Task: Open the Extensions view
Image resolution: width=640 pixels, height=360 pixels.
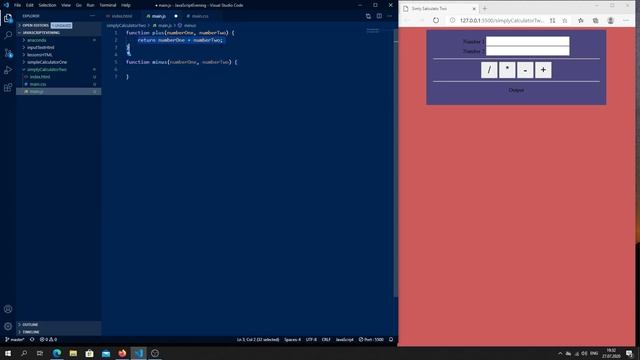Action: (x=8, y=88)
